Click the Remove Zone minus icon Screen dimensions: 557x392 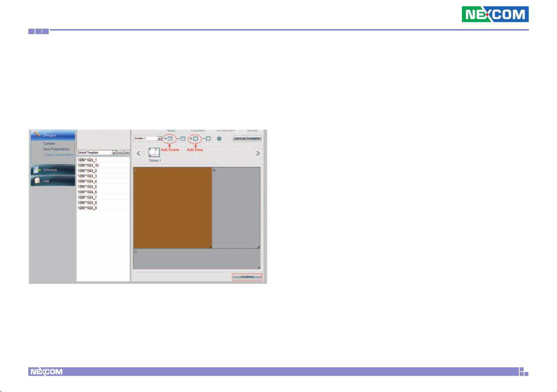click(207, 139)
